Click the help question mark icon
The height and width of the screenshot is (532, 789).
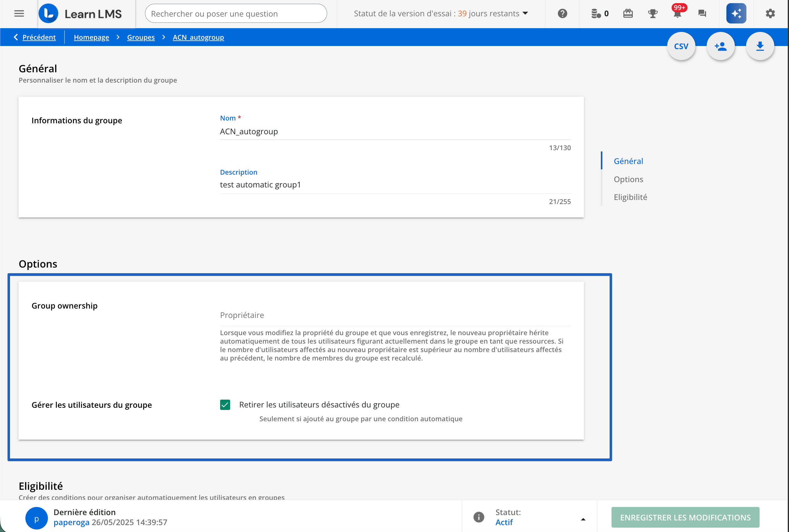(x=562, y=13)
